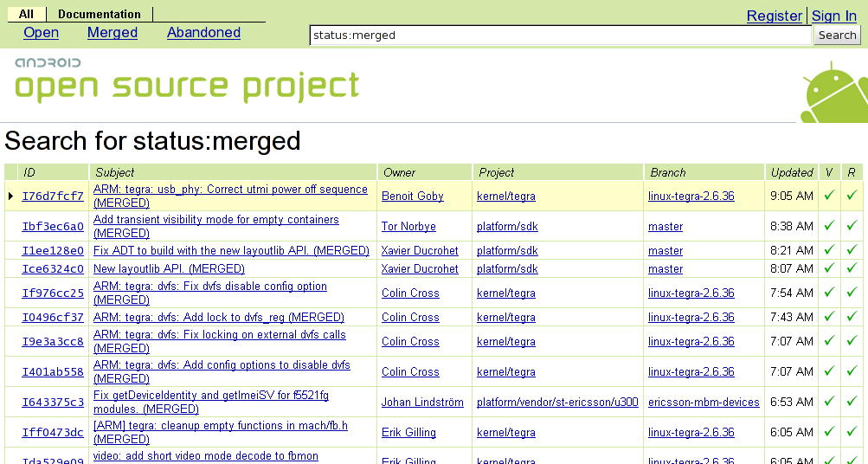Open owner Benoit Goby
The width and height of the screenshot is (868, 464).
coord(413,196)
